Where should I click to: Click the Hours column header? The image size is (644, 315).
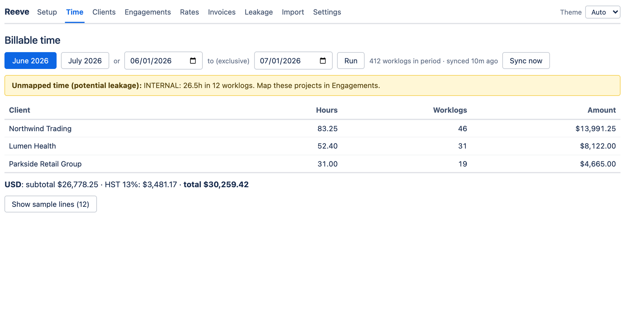tap(327, 110)
